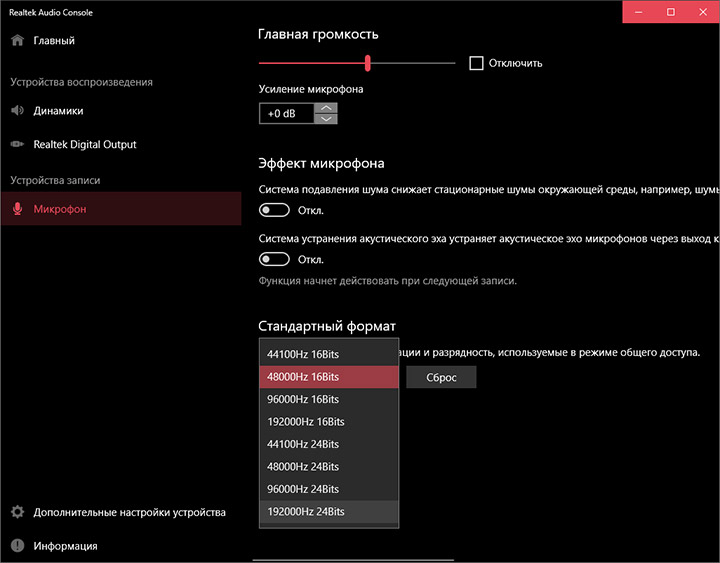The width and height of the screenshot is (720, 563).
Task: Decrease microphone boost with the down arrow
Action: tap(326, 119)
